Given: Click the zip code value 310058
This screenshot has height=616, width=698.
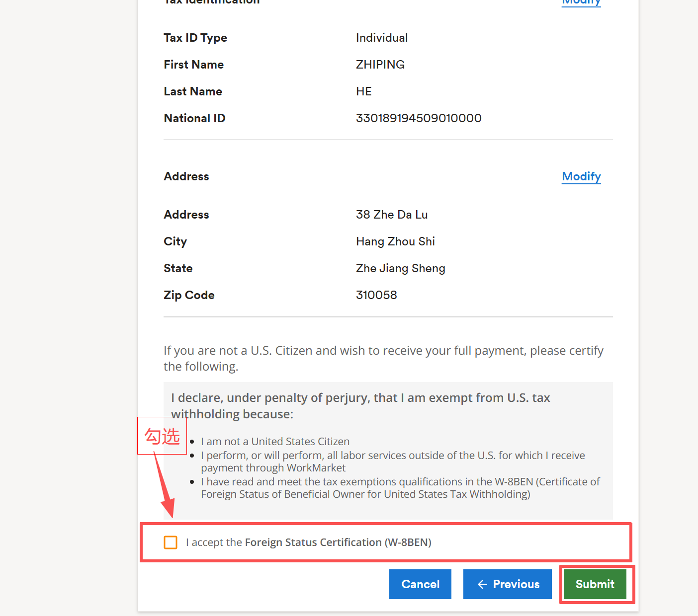Looking at the screenshot, I should click(376, 295).
